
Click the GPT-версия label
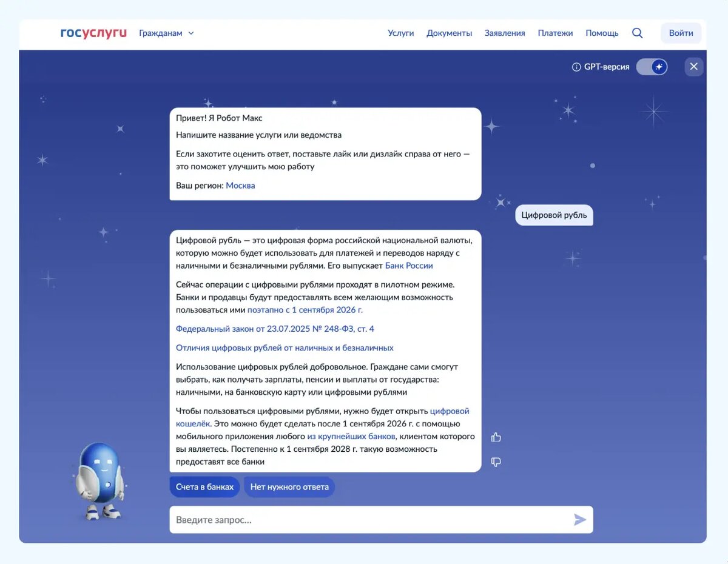tap(607, 67)
